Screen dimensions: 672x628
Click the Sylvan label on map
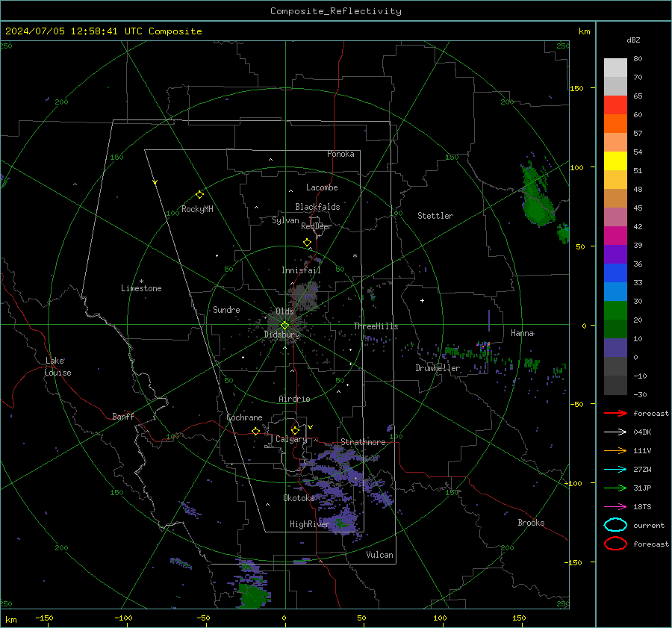coord(285,220)
